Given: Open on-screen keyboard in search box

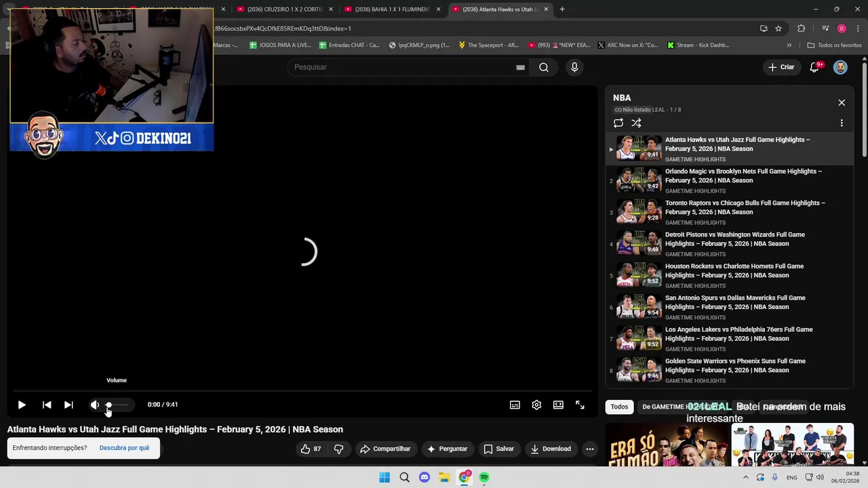Looking at the screenshot, I should [520, 67].
